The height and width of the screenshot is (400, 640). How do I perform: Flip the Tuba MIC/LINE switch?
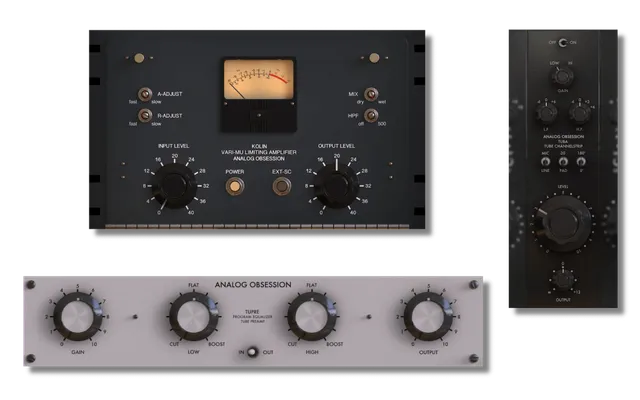[545, 162]
